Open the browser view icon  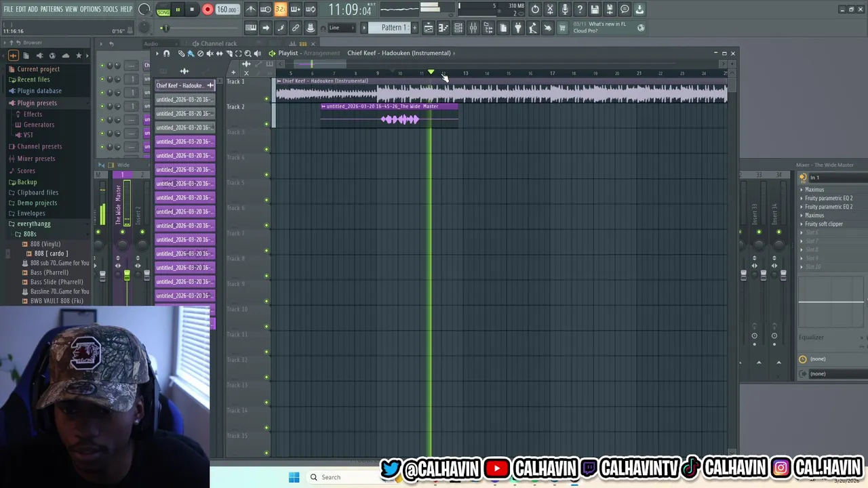click(x=488, y=28)
